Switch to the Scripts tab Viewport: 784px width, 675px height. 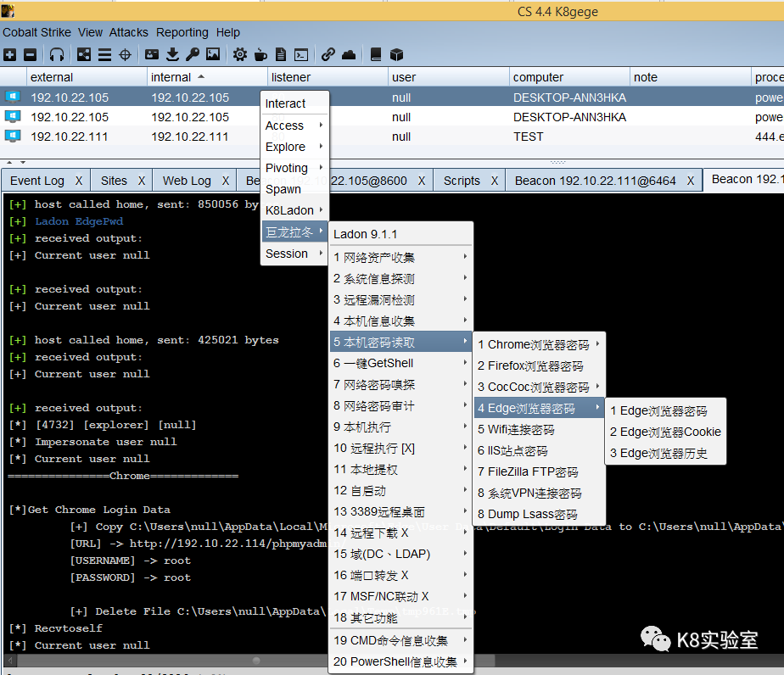[462, 181]
